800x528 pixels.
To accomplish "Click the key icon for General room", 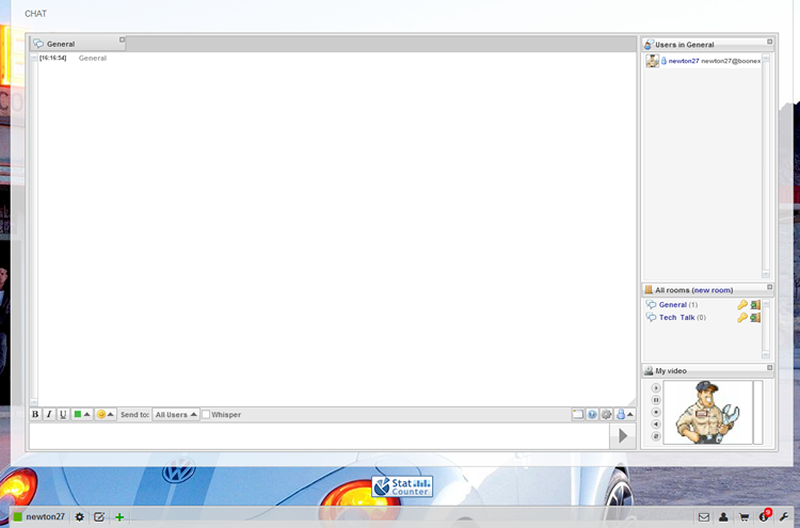I will coord(742,305).
